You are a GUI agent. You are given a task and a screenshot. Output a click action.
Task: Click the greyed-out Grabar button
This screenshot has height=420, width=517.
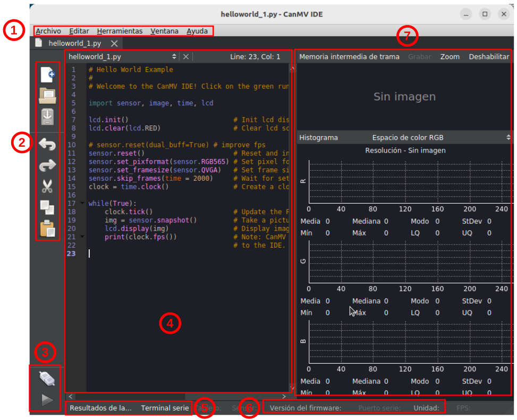click(x=420, y=57)
